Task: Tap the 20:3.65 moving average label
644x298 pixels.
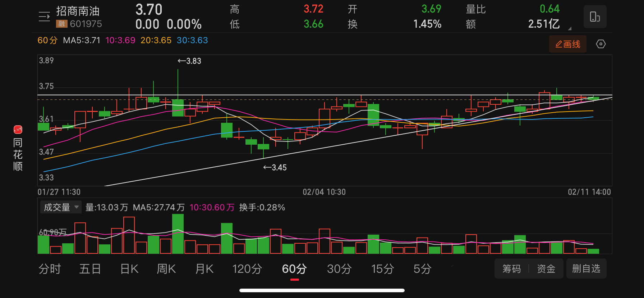Action: 156,40
